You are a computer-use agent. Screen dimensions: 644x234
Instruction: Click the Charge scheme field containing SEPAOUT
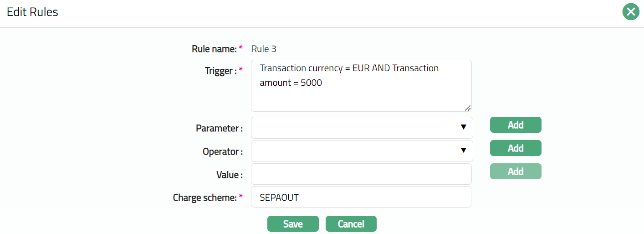point(361,197)
